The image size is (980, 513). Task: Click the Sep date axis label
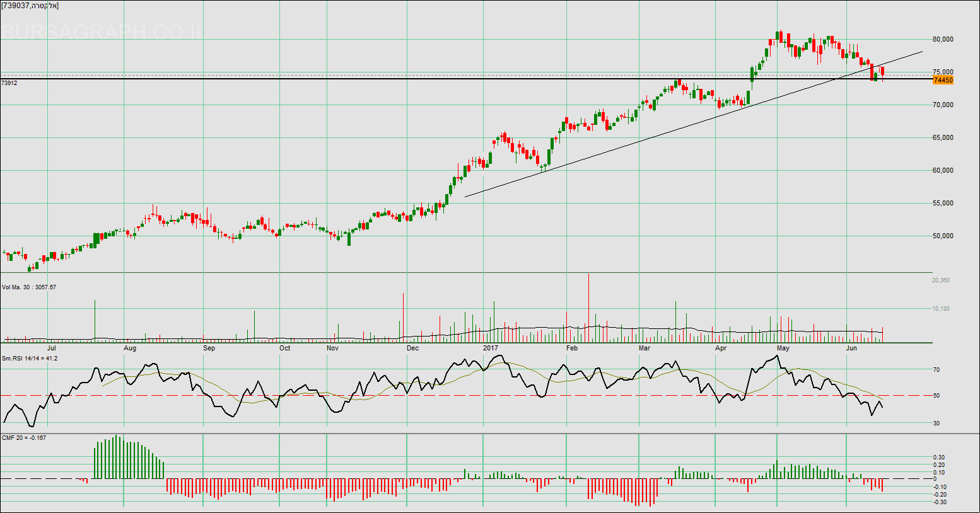[209, 348]
